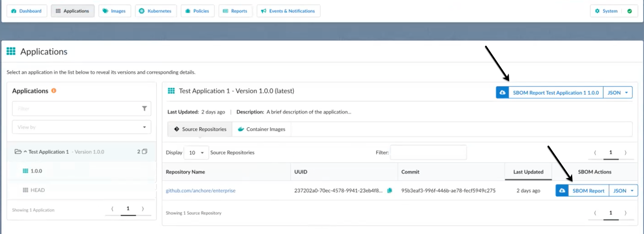Copy the repository UUID using the copy icon
The image size is (644, 234).
click(390, 190)
